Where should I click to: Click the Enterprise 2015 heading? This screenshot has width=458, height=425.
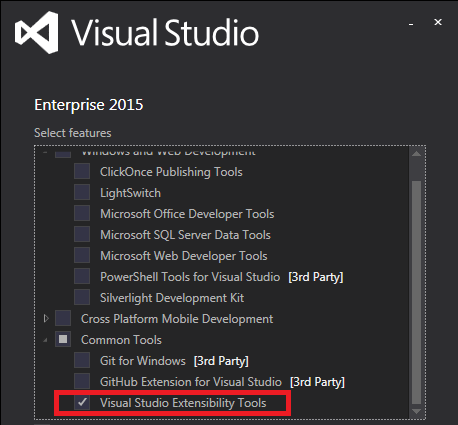[x=89, y=105]
